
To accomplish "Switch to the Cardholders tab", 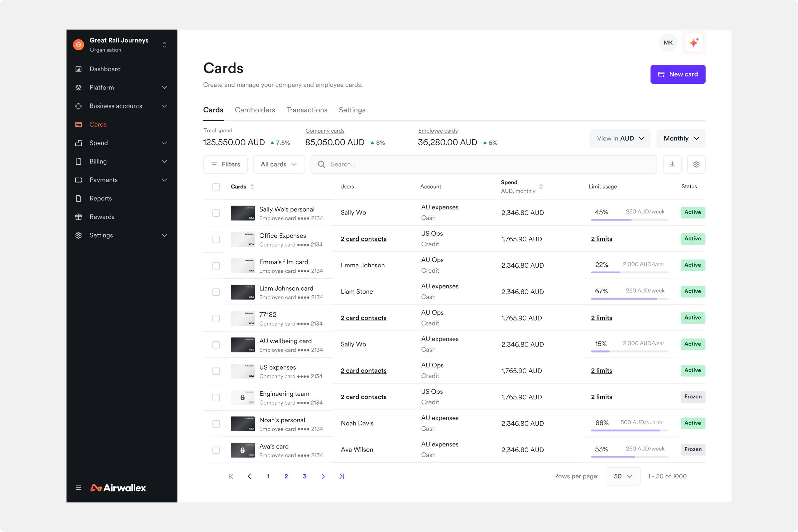I will tap(255, 110).
